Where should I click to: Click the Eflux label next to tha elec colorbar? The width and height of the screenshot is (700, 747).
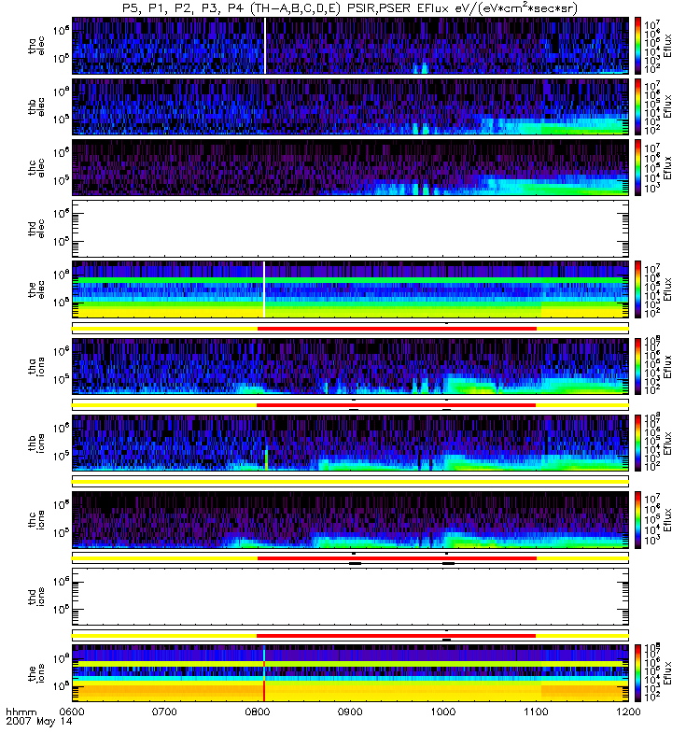pyautogui.click(x=667, y=46)
